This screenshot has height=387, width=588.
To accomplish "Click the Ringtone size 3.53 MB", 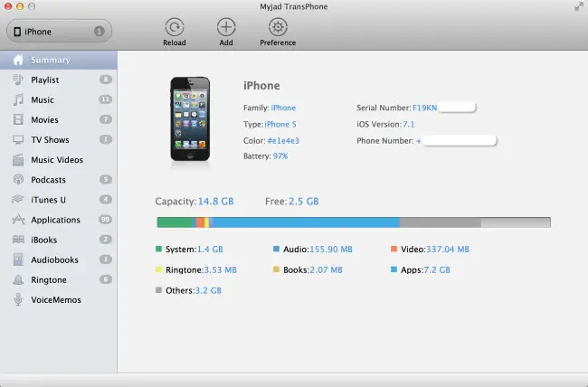I will pos(220,270).
